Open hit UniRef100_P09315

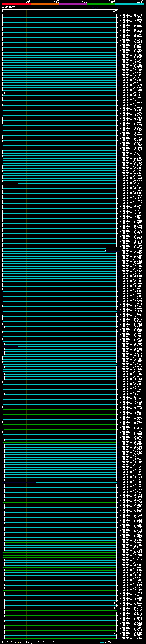coord(131,105)
